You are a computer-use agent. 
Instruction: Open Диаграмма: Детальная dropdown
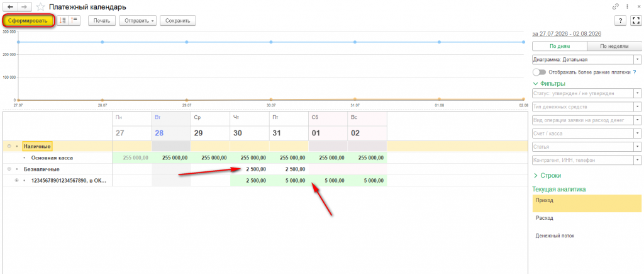tap(587, 60)
